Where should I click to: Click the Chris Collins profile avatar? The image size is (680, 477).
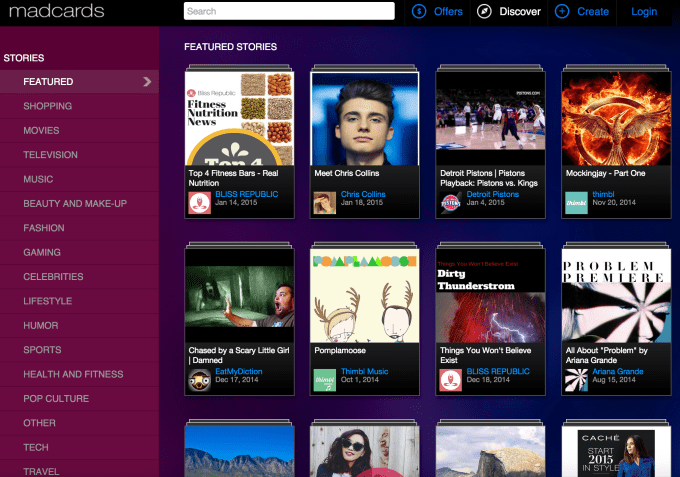(324, 202)
